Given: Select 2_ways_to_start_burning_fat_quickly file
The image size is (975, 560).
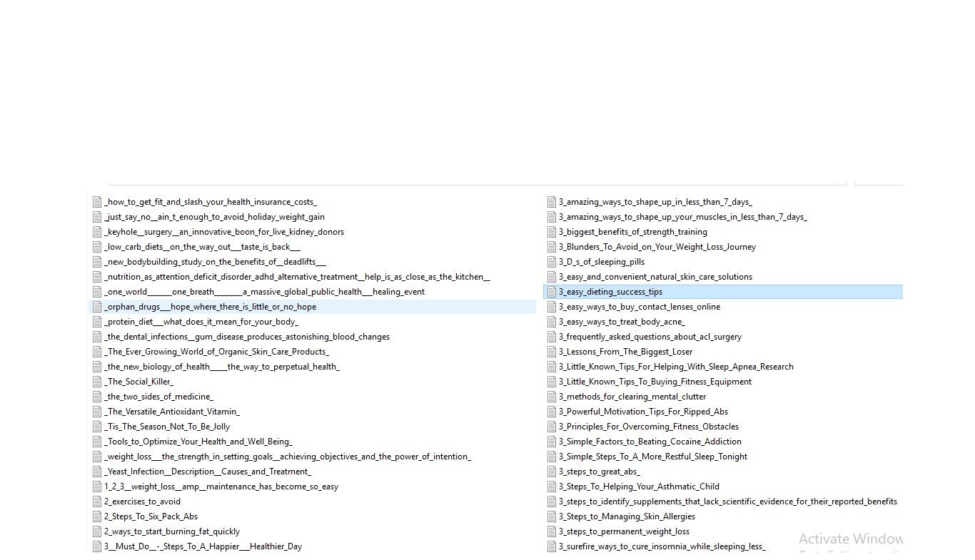Looking at the screenshot, I should pos(172,531).
